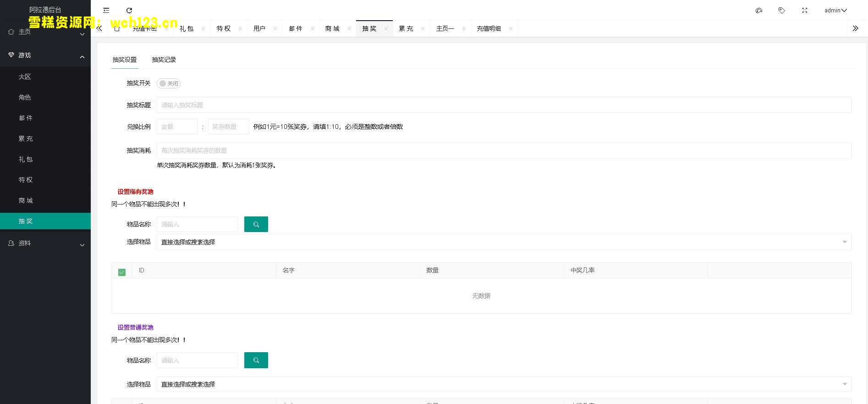The image size is (868, 404).
Task: Switch to the 充值明细 tab
Action: point(489,28)
